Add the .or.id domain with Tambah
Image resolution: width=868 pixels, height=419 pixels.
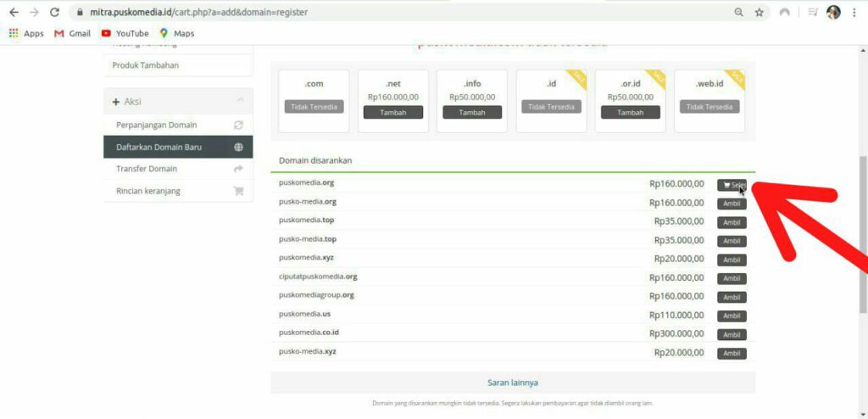tap(631, 113)
